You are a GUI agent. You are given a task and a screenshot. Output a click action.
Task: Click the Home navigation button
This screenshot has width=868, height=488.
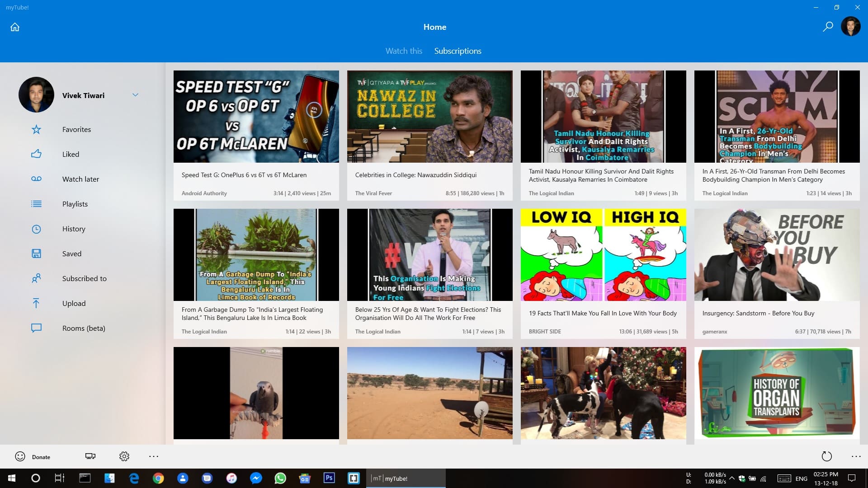click(x=14, y=27)
